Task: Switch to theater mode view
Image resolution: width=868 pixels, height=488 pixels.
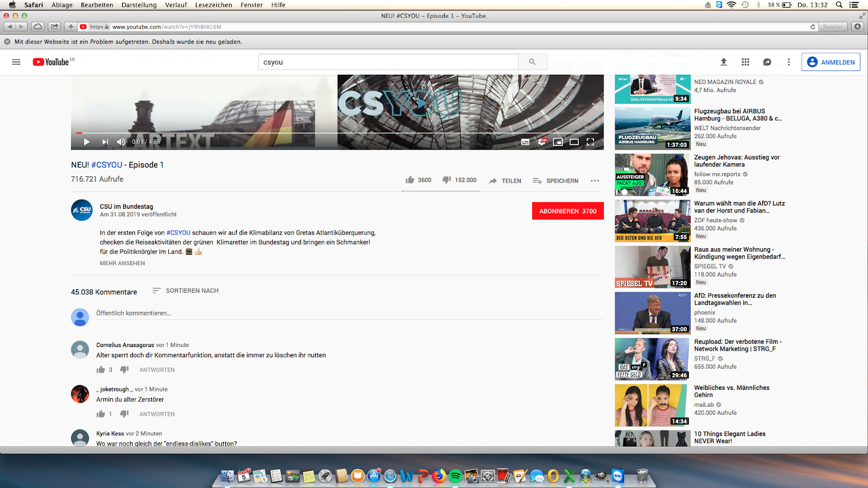Action: click(574, 142)
